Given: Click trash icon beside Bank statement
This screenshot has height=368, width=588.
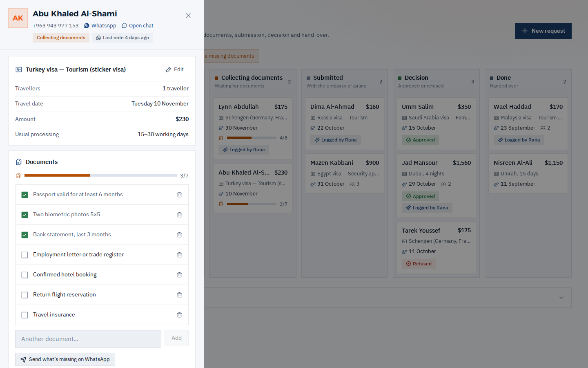Looking at the screenshot, I should click(x=179, y=235).
